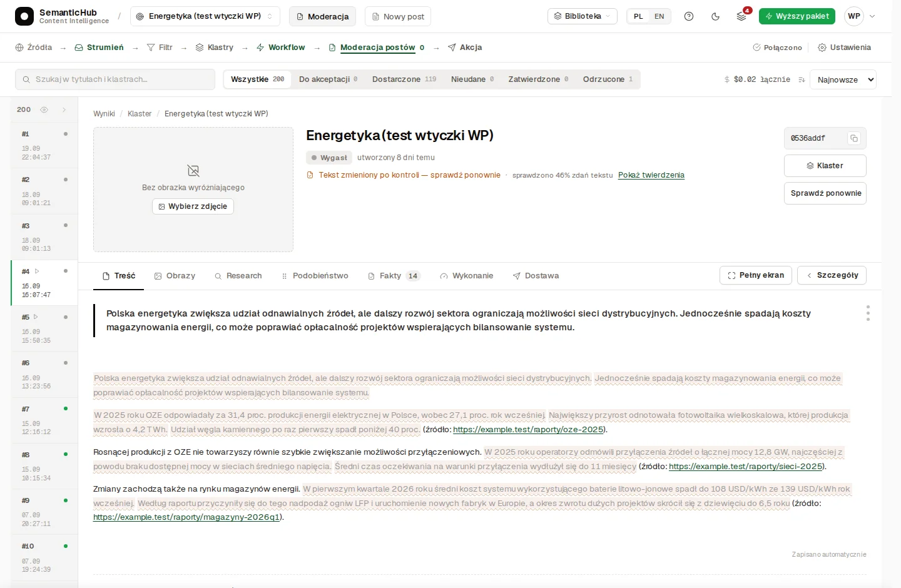Filter by Odrzucone 1
The width and height of the screenshot is (901, 588).
pos(608,79)
